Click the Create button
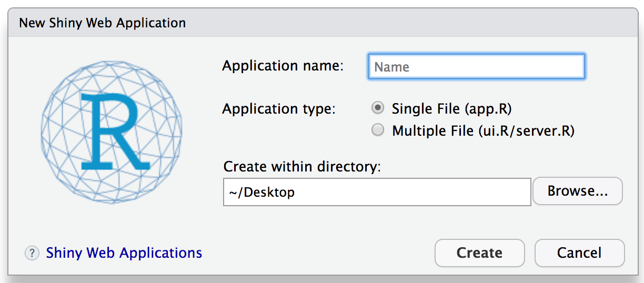The width and height of the screenshot is (644, 283). [479, 253]
